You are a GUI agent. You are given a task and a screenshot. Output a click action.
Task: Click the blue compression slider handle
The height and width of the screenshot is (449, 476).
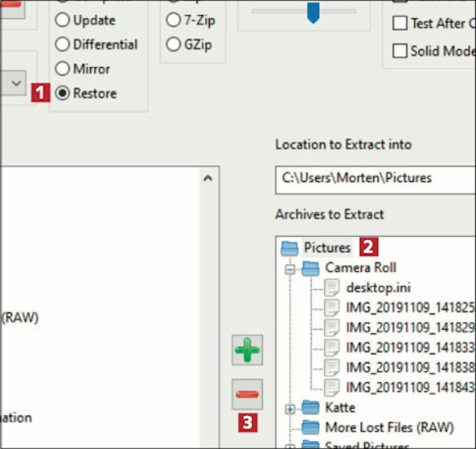tap(313, 13)
